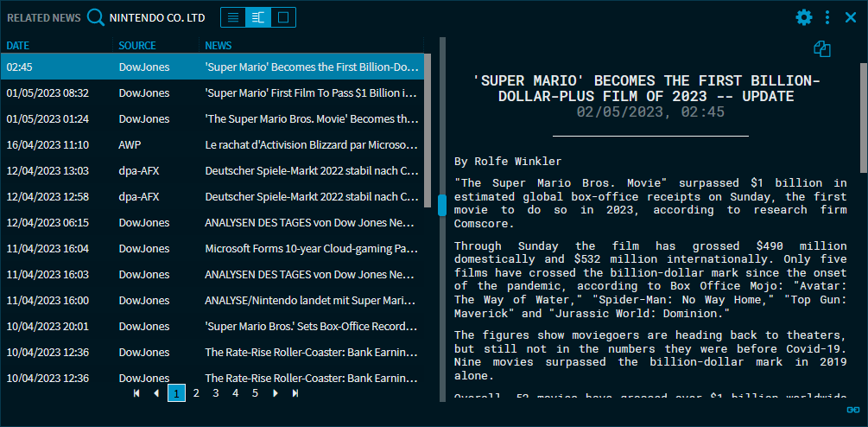This screenshot has height=427, width=868.
Task: Sort news by the DATE column header
Action: pyautogui.click(x=18, y=45)
